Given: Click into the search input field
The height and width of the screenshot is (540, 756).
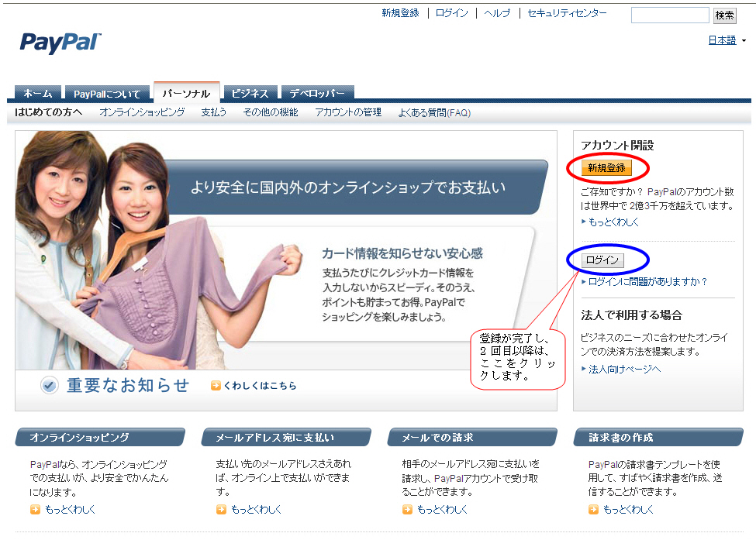Looking at the screenshot, I should point(670,15).
